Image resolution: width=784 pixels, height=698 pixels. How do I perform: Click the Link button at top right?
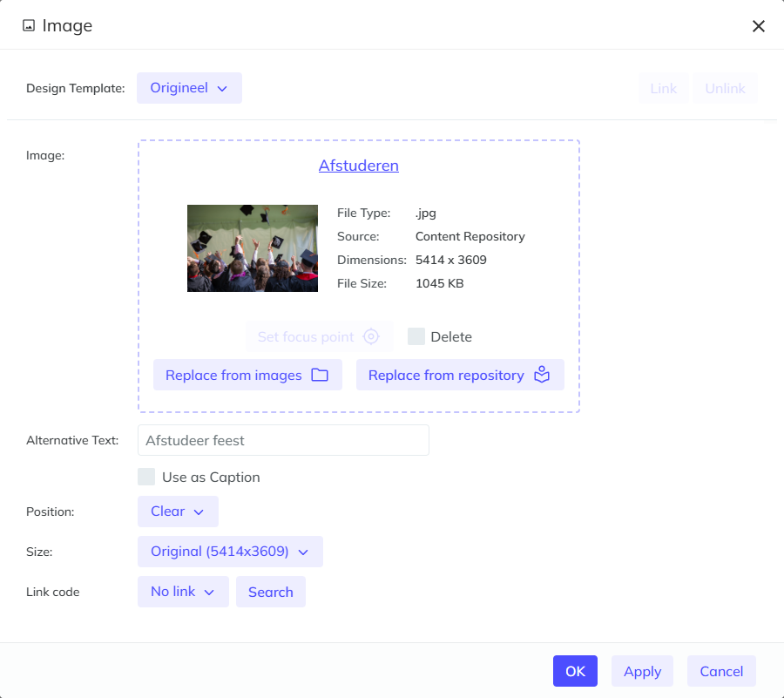coord(663,88)
